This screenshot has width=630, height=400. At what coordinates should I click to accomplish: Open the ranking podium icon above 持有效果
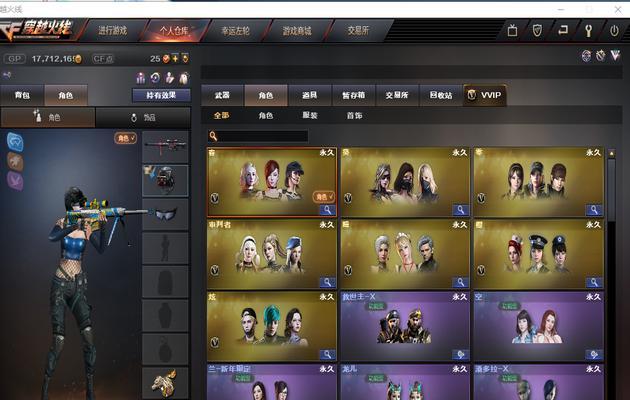click(x=141, y=78)
